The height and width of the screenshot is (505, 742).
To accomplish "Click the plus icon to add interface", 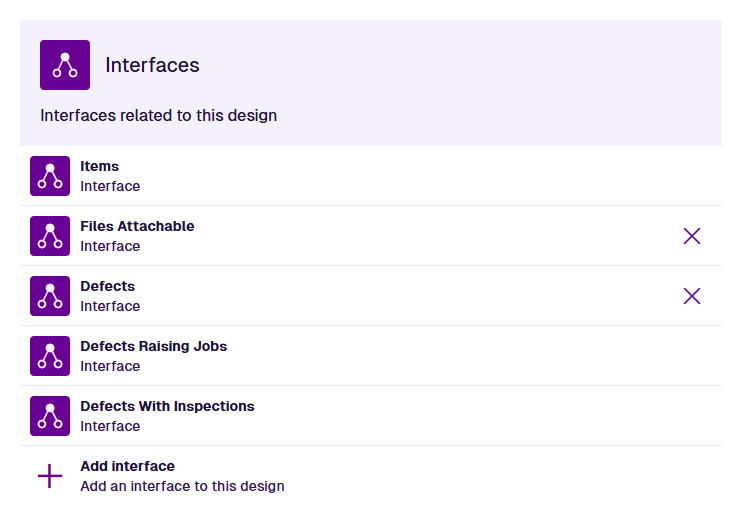I will [x=50, y=476].
